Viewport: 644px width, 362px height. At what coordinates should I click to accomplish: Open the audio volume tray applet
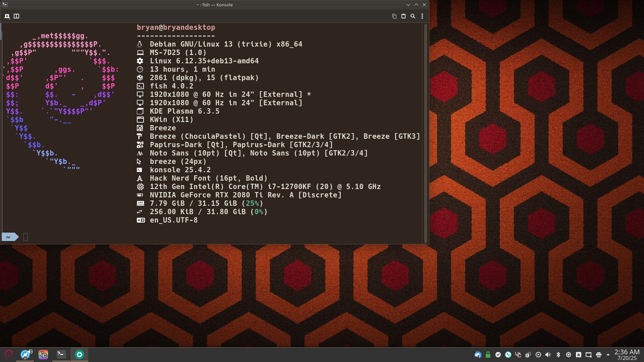tap(548, 355)
